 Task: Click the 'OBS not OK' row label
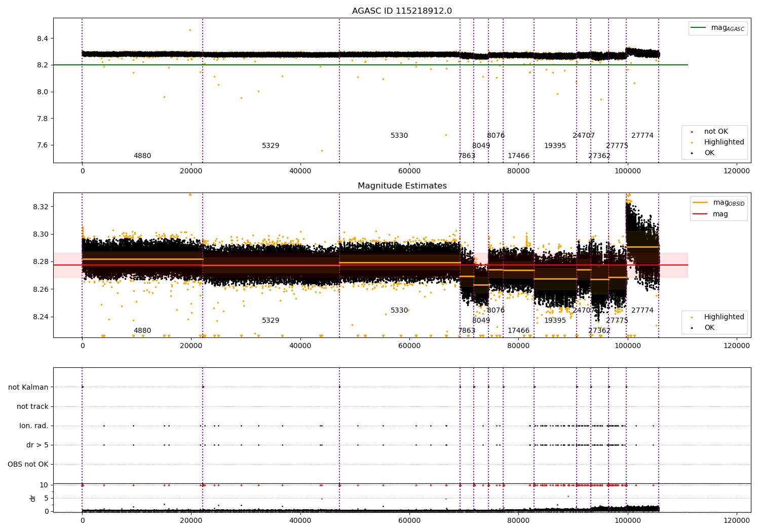tap(28, 464)
